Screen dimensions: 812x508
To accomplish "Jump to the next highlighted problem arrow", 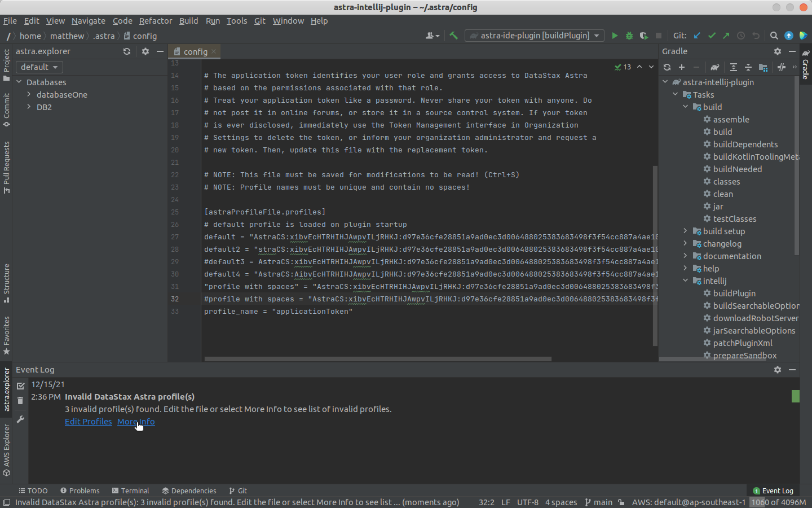I will (651, 67).
